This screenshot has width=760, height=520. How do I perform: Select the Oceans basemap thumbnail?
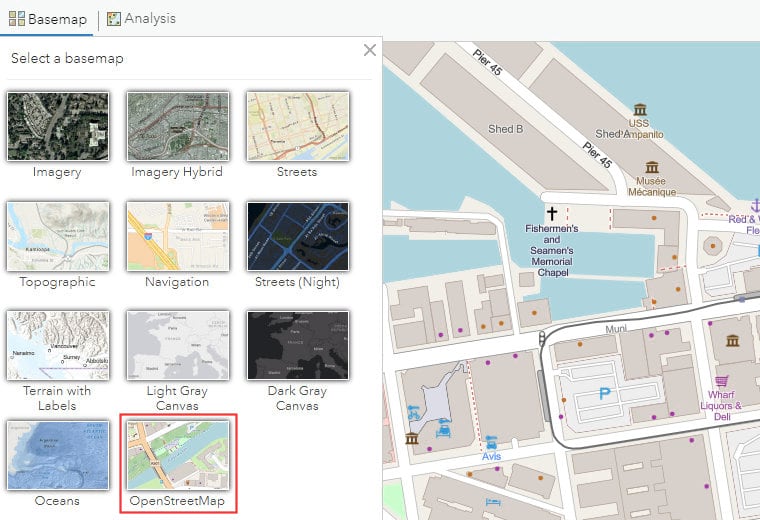click(57, 455)
